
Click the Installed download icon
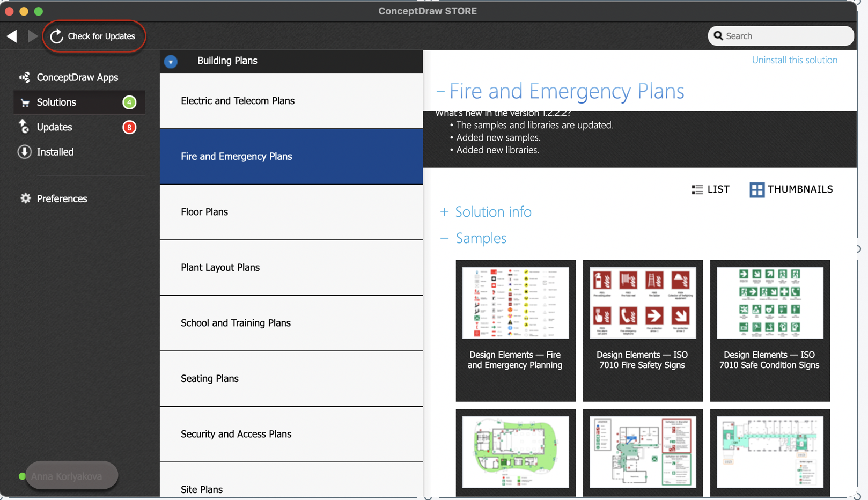click(x=24, y=152)
